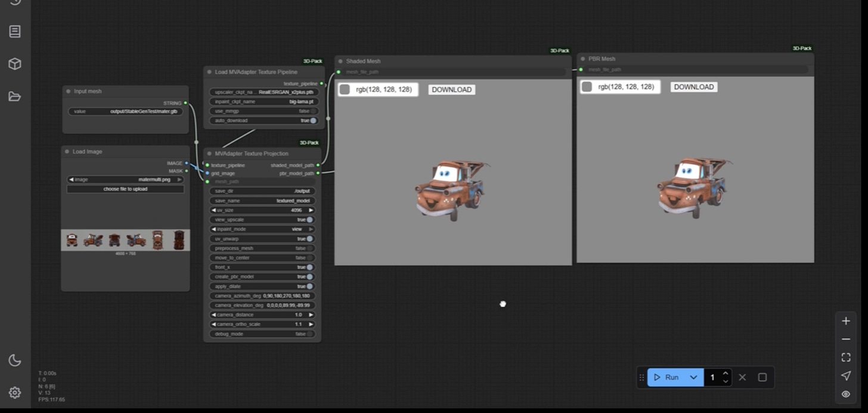
Task: Edit the save_dir field
Action: click(262, 191)
